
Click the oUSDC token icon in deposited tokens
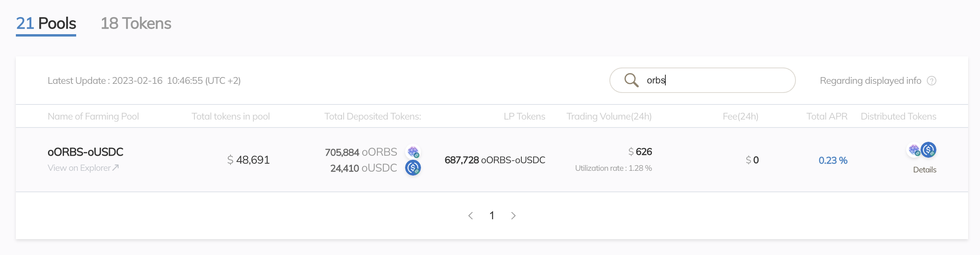(x=413, y=168)
